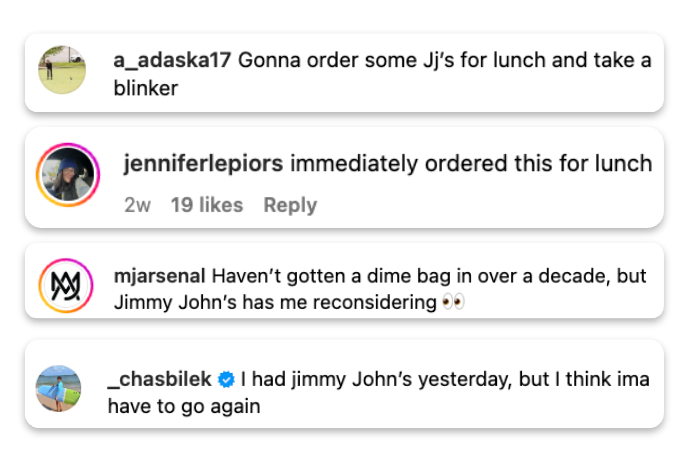This screenshot has width=686, height=466.
Task: Open the a_adaska17 username link
Action: 173,60
